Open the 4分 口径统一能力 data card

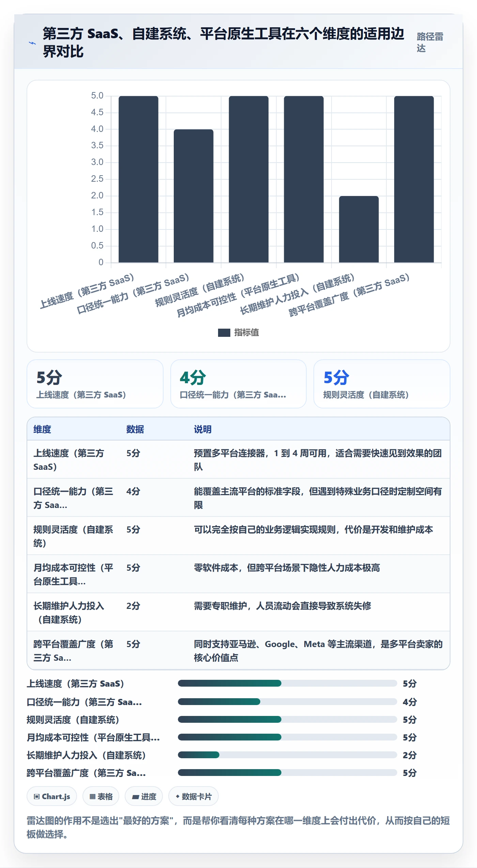pos(238,384)
